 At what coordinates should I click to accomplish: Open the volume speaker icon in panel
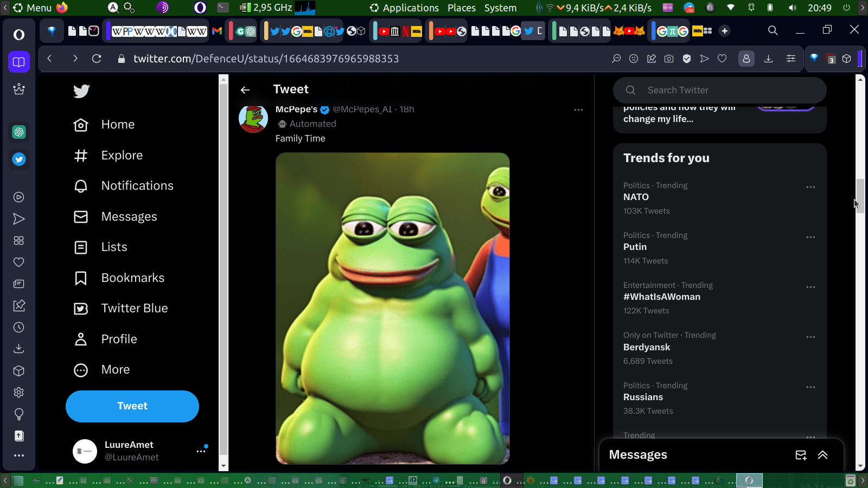tap(793, 8)
